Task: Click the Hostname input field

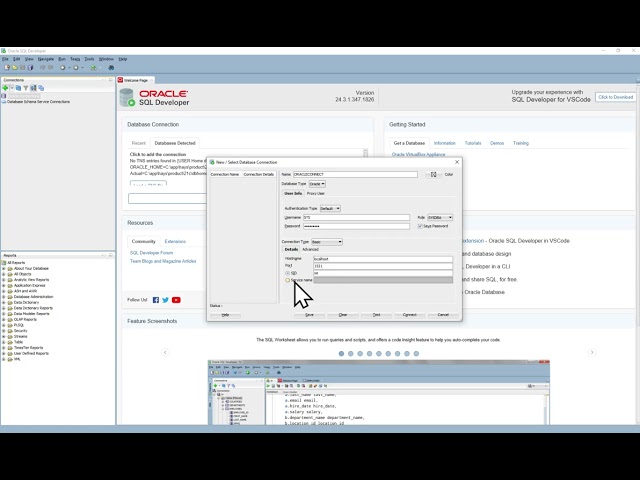Action: pyautogui.click(x=383, y=259)
